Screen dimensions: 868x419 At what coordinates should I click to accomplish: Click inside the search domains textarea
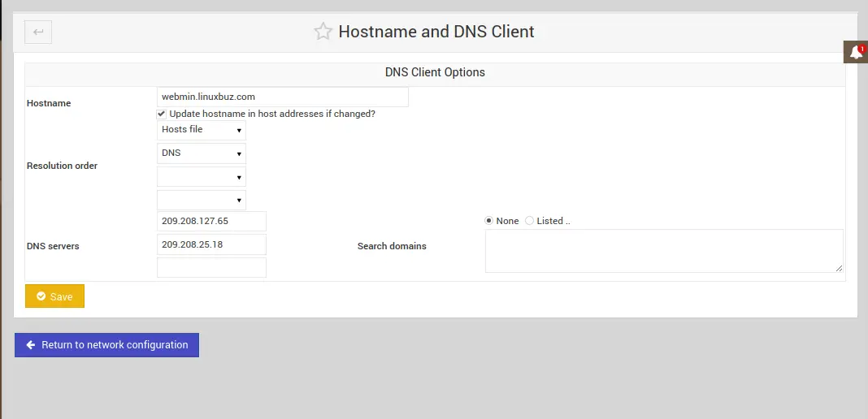point(664,251)
